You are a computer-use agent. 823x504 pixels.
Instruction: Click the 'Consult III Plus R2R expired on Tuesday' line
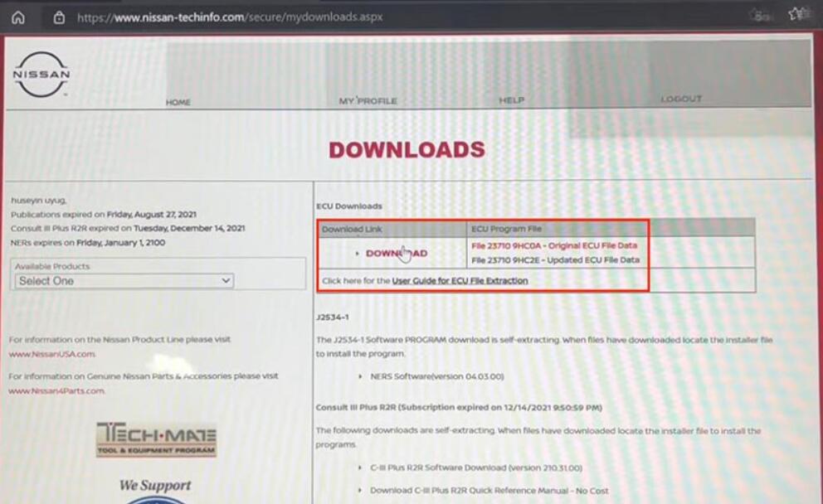point(128,229)
